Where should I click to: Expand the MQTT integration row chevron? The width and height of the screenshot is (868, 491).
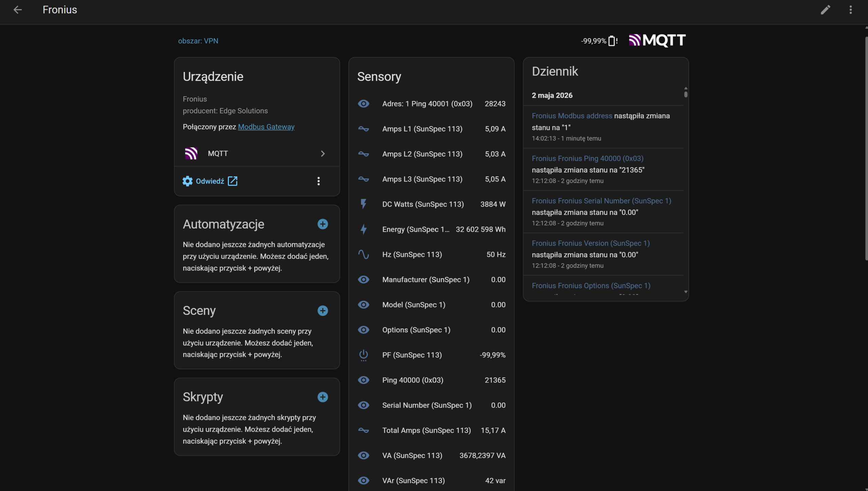tap(322, 154)
